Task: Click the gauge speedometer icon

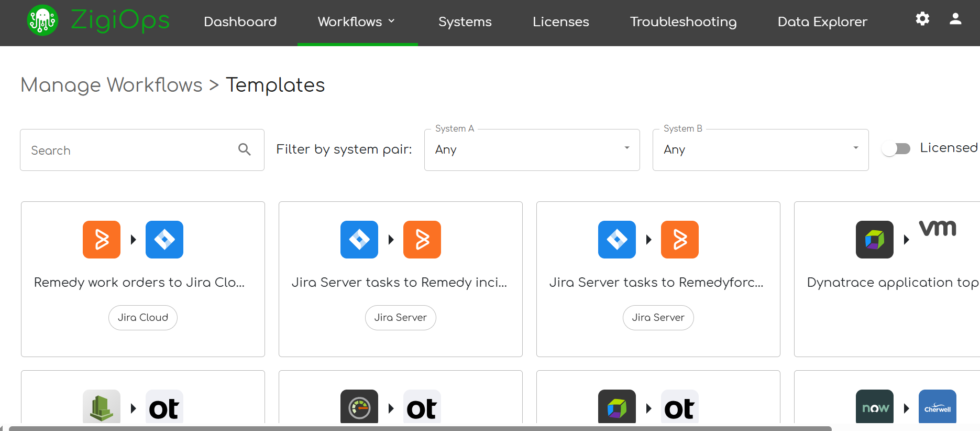Action: click(x=359, y=406)
